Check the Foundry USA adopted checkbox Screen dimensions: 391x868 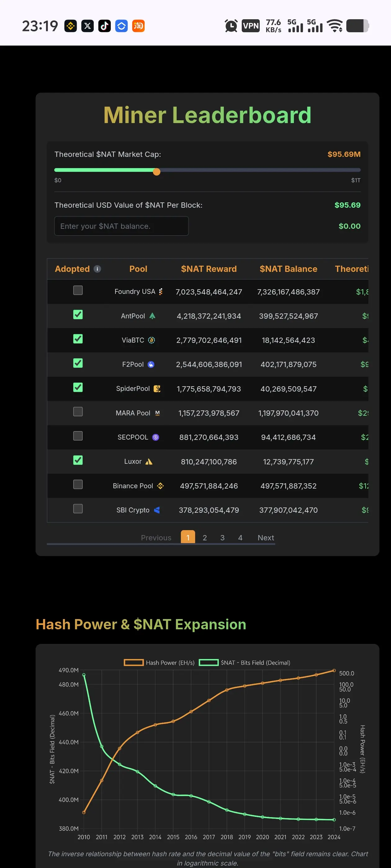78,290
